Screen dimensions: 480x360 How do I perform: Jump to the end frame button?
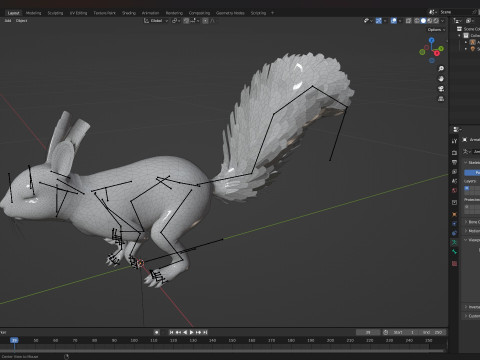205,332
